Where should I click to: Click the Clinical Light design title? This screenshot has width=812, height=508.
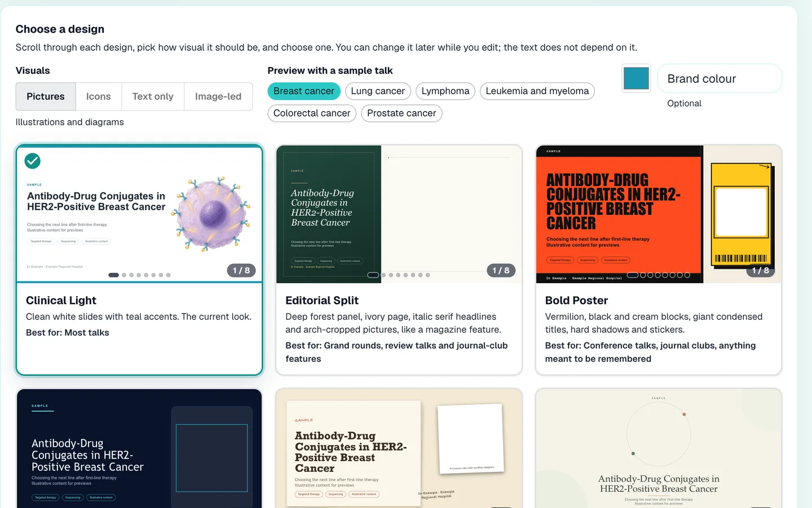(61, 301)
